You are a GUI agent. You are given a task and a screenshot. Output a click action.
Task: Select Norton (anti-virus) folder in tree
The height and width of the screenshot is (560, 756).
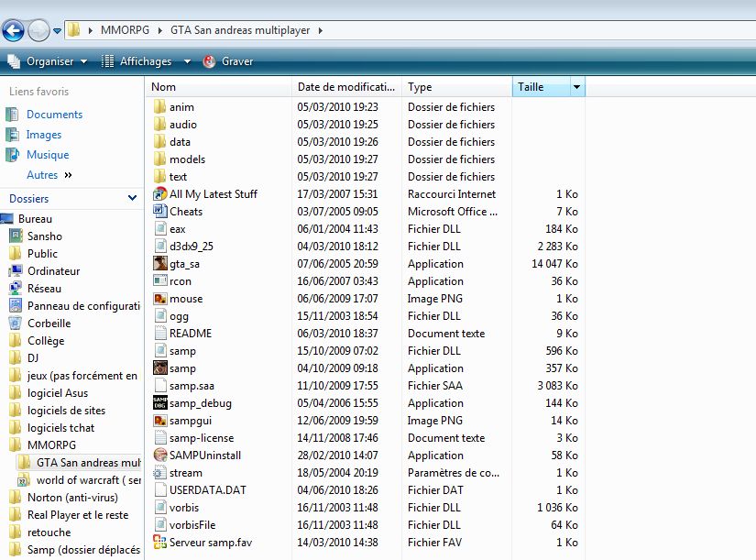(x=72, y=498)
